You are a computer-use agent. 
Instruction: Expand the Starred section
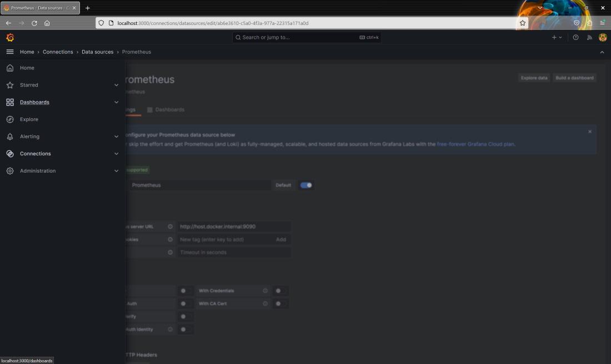point(116,85)
